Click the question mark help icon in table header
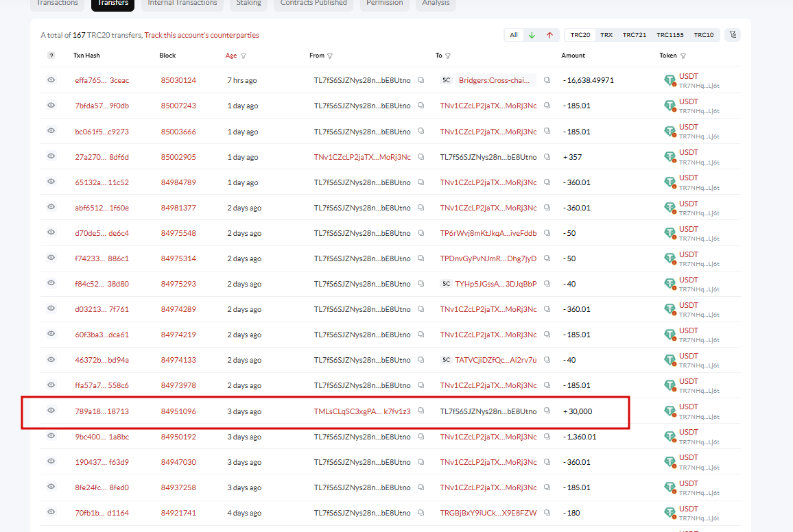 pyautogui.click(x=51, y=56)
